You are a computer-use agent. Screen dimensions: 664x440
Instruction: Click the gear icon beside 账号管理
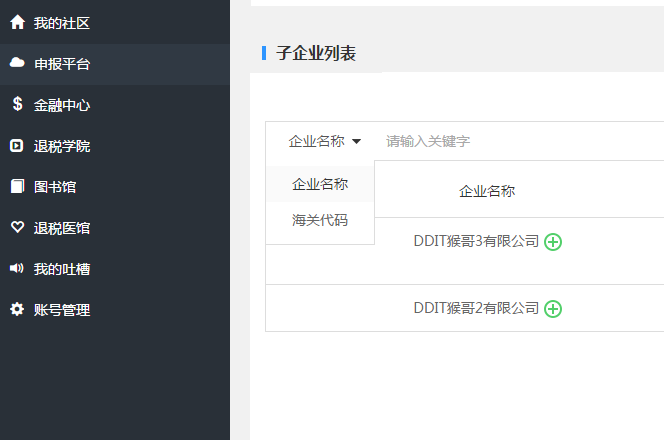pos(17,310)
